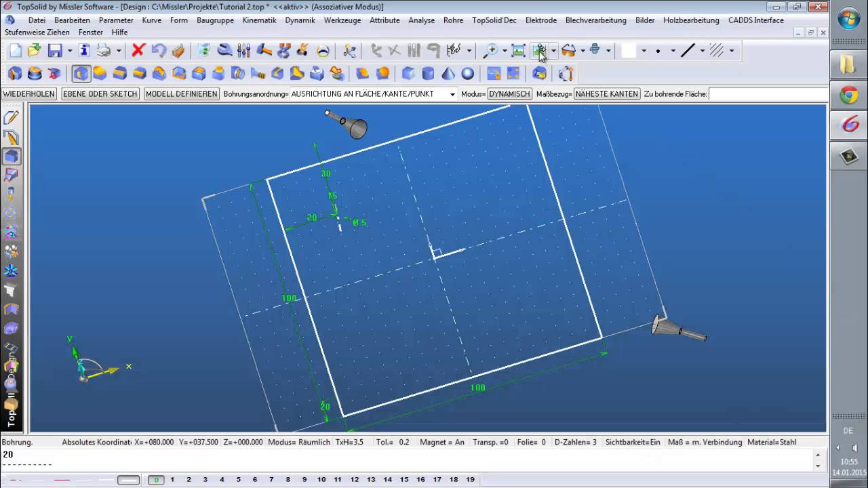Expand the save options dropdown arrow
Viewport: 868px width, 488px height.
[69, 51]
